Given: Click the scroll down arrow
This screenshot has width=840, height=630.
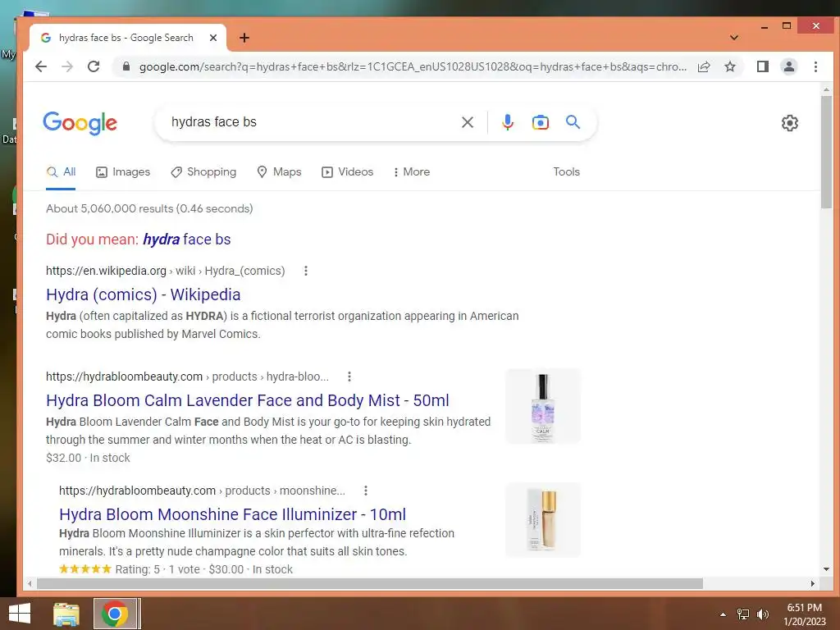Looking at the screenshot, I should (826, 569).
